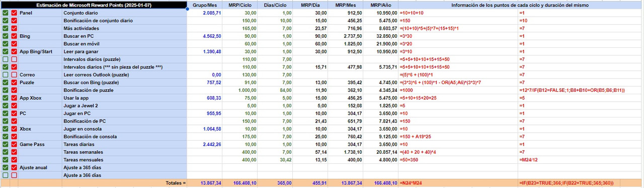The image size is (644, 188).
Task: Select the Xbox group value 1.064,58
Action: click(205, 129)
